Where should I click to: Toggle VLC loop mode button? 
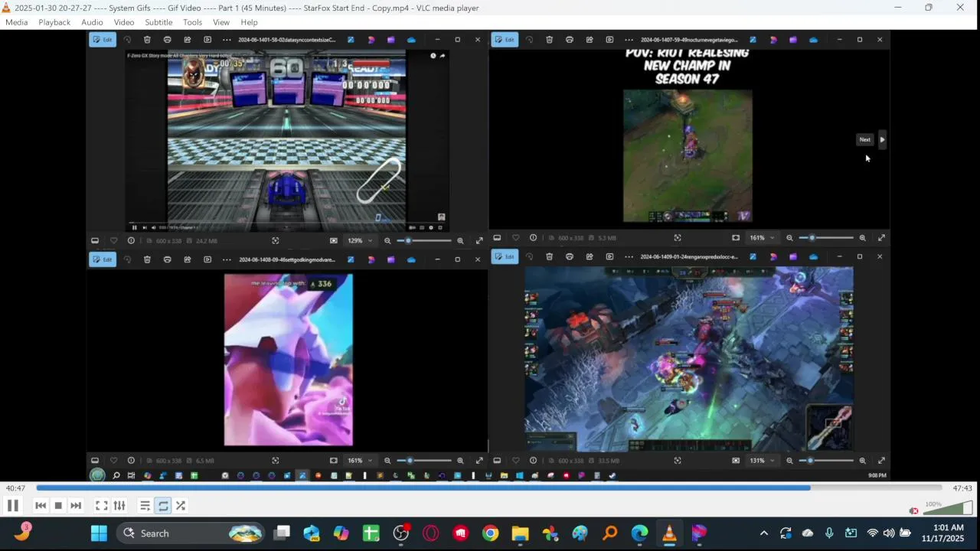coord(163,506)
